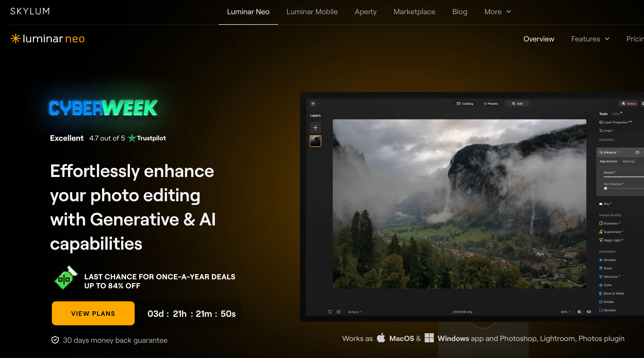Select the layer thumbnail in Layers
The image size is (644, 358).
point(315,141)
